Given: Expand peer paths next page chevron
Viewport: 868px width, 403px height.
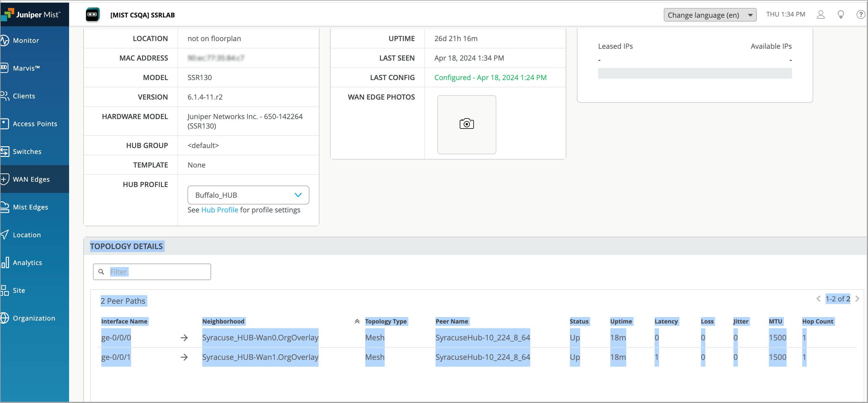Looking at the screenshot, I should pos(857,300).
